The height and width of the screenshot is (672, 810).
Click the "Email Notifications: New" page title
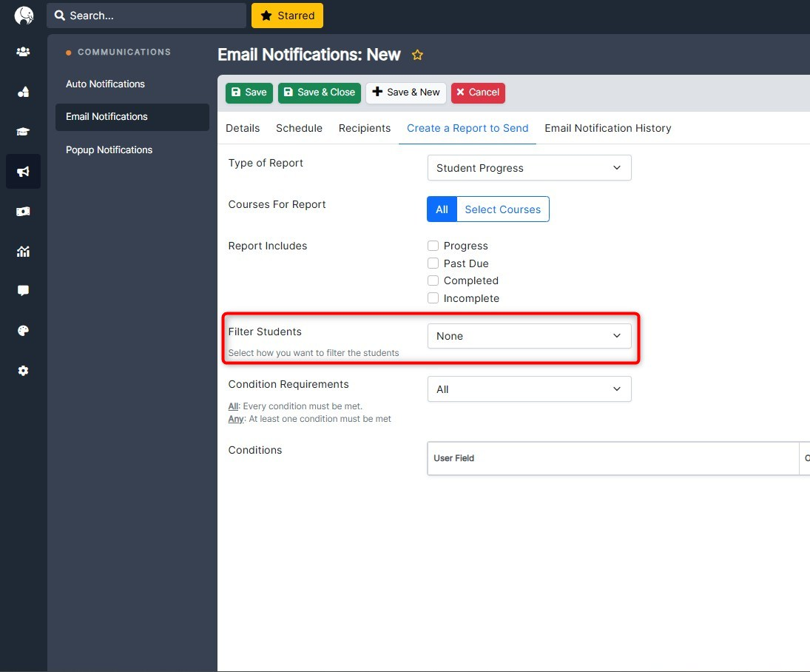coord(309,55)
